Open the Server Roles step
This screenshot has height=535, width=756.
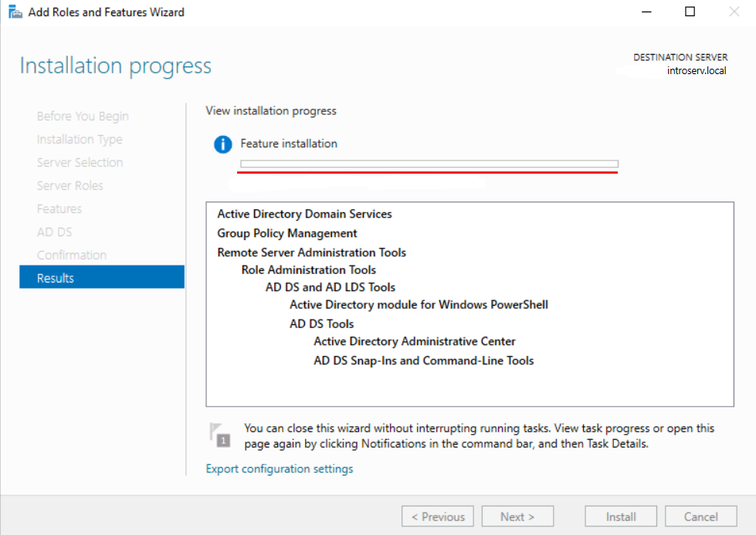point(70,185)
